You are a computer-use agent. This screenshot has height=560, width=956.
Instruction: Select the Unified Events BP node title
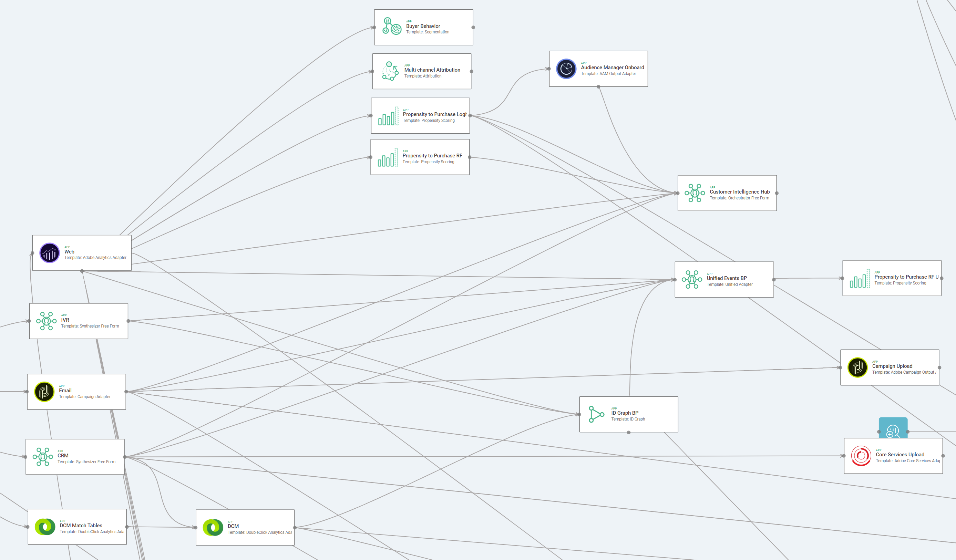(x=727, y=278)
